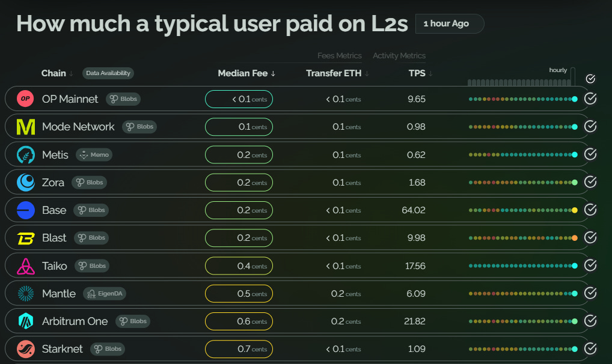Sort table by Median Fee column
The width and height of the screenshot is (612, 364).
246,73
